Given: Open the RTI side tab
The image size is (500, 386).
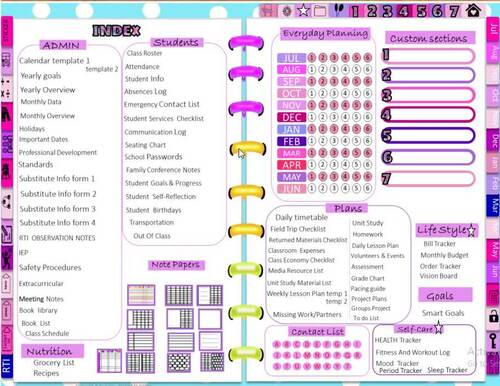Looking at the screenshot, I should click(6, 366).
